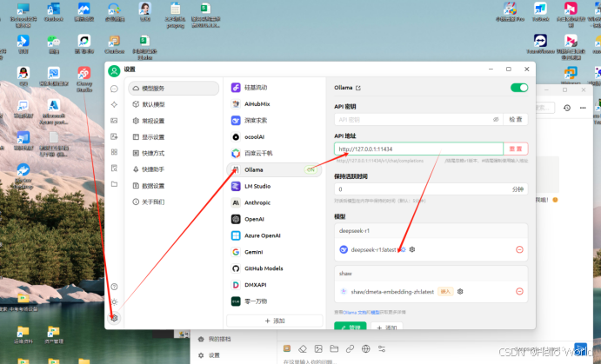This screenshot has height=364, width=601.
Task: Open the Ollama 文档 link
Action: [355, 313]
